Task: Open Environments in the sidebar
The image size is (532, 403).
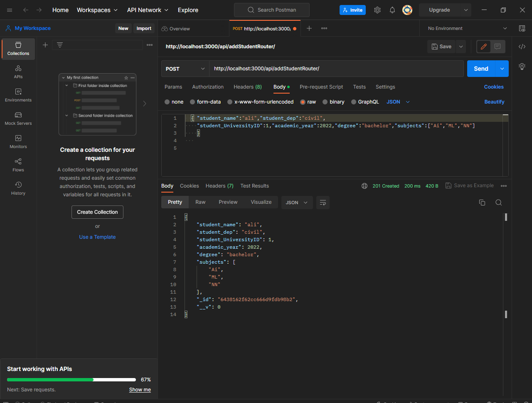Action: (x=18, y=95)
